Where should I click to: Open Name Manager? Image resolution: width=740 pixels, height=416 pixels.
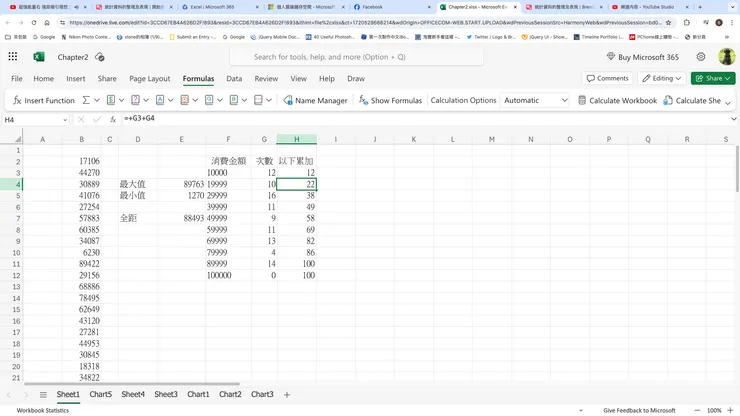[x=315, y=100]
